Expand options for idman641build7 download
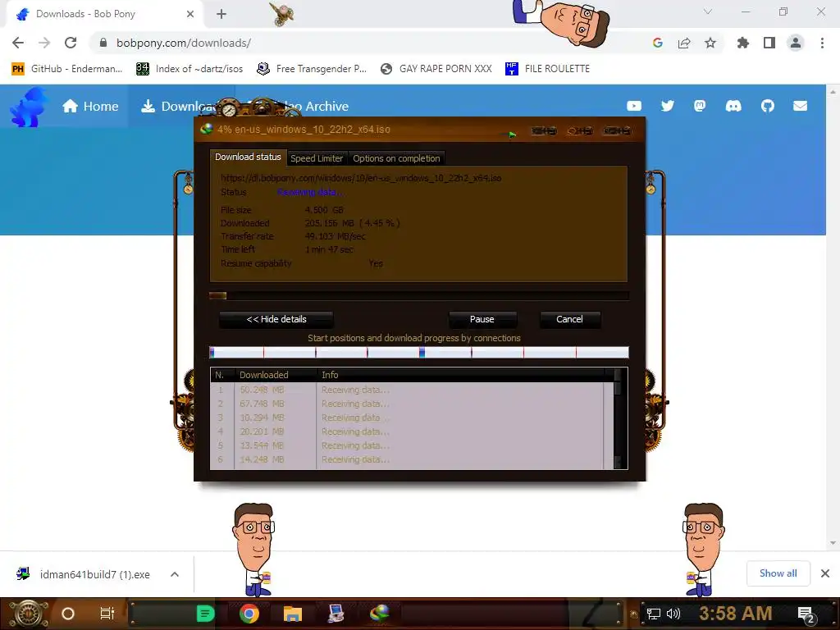The width and height of the screenshot is (840, 630). point(175,574)
